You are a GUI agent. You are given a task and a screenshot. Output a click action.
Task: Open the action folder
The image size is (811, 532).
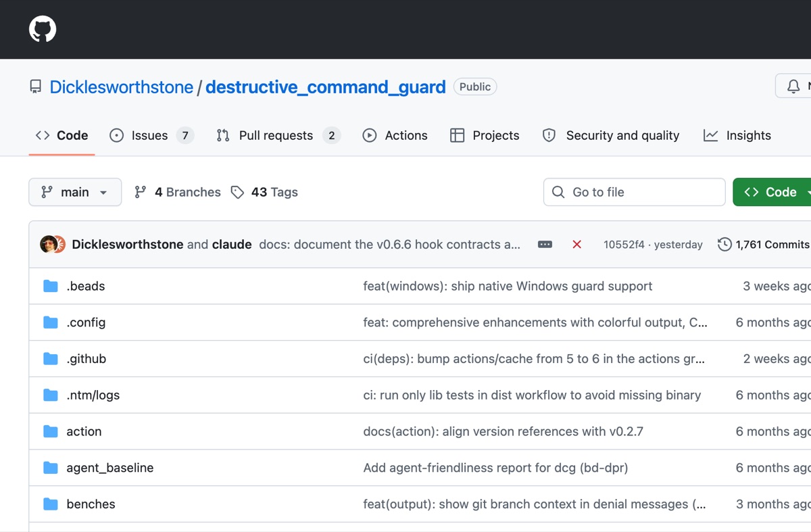84,431
